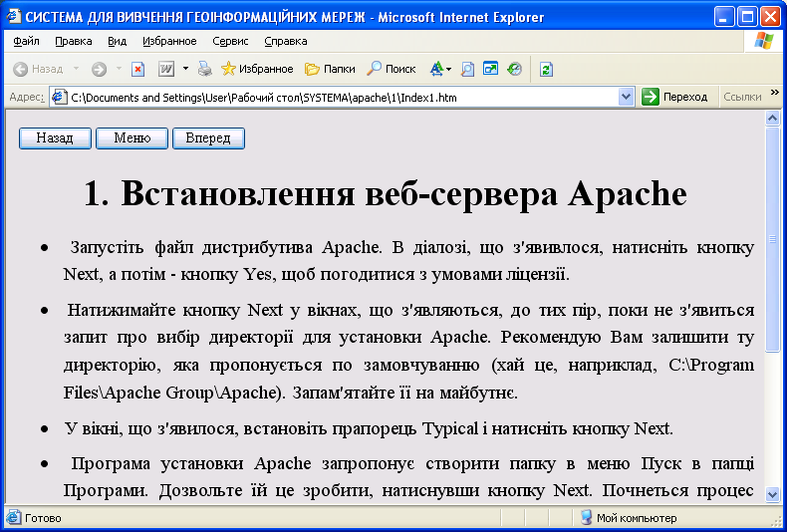The image size is (787, 532).
Task: Open the Файл menu
Action: coord(26,41)
